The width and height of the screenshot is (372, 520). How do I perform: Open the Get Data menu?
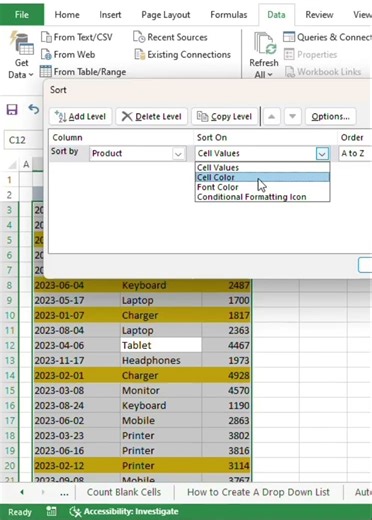coord(21,55)
